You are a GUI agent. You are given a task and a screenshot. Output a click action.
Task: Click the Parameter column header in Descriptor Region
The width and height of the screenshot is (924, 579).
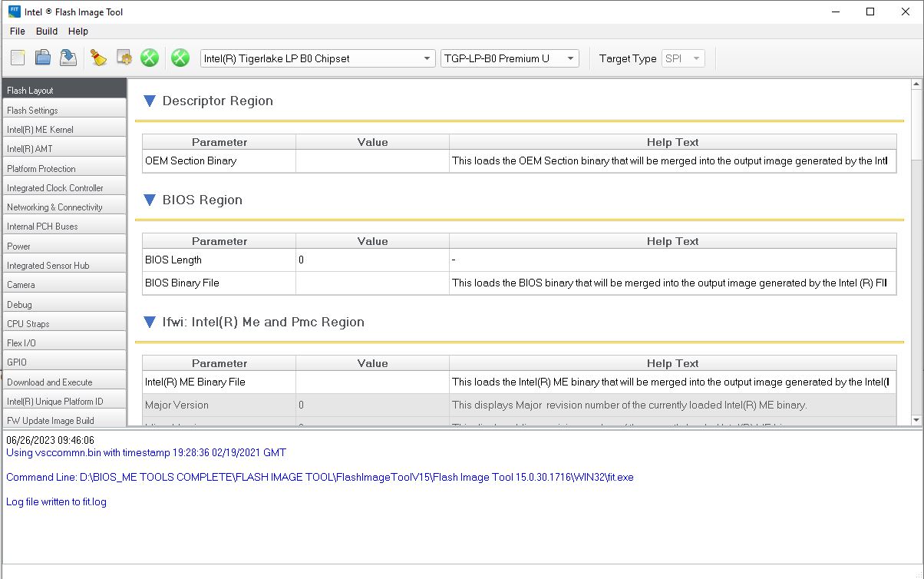[x=219, y=142]
